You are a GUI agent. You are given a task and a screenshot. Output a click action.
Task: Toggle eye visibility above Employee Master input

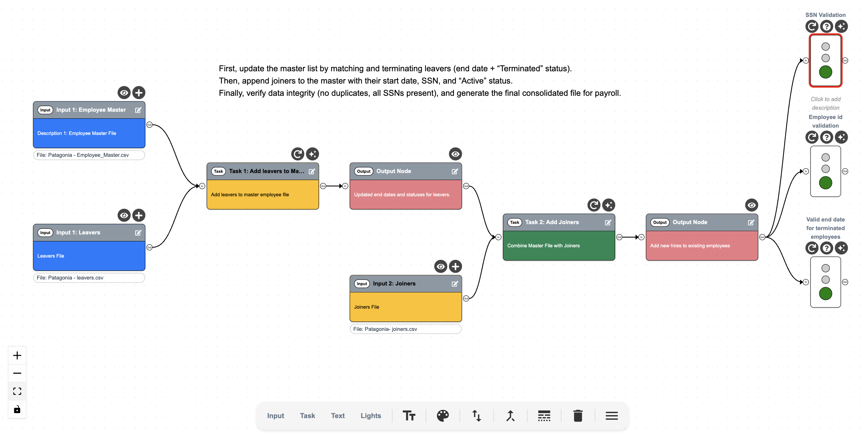(124, 93)
